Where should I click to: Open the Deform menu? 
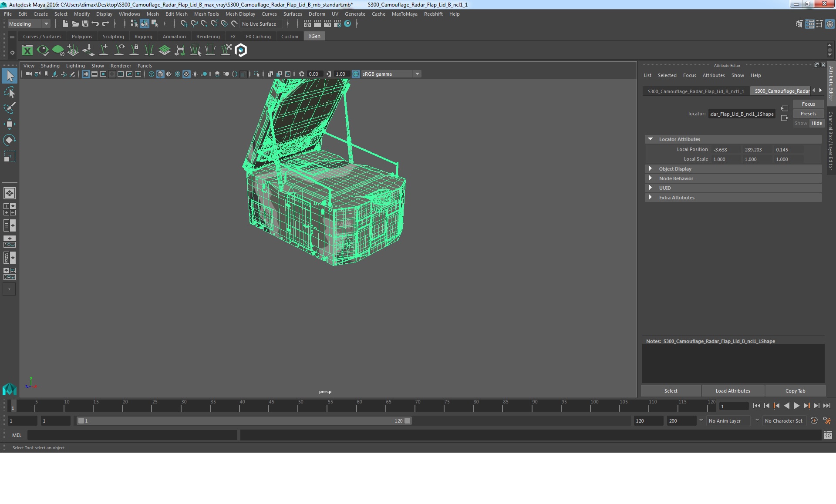pos(317,14)
